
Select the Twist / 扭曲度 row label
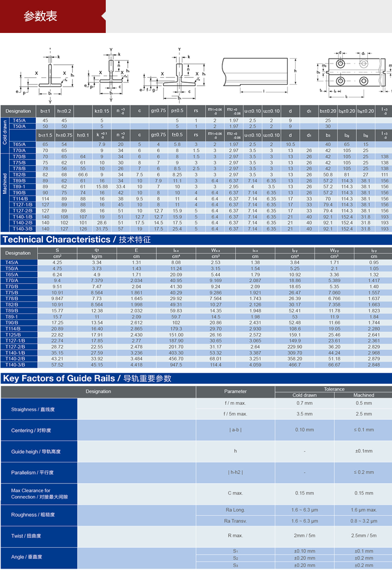click(26, 536)
